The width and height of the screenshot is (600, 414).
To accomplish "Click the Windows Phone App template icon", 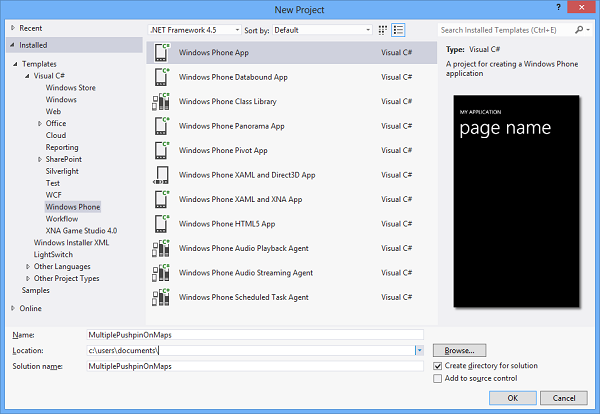I will [161, 52].
